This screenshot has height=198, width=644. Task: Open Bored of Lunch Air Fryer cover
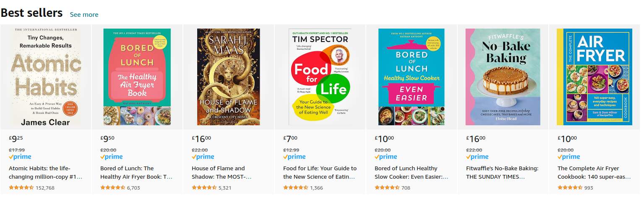tap(137, 77)
